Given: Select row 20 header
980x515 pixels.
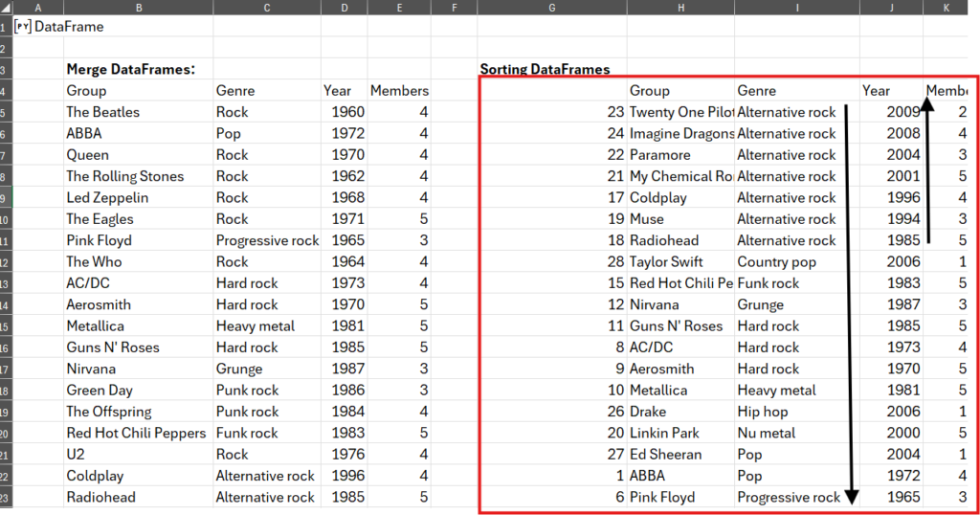Looking at the screenshot, I should [x=7, y=433].
